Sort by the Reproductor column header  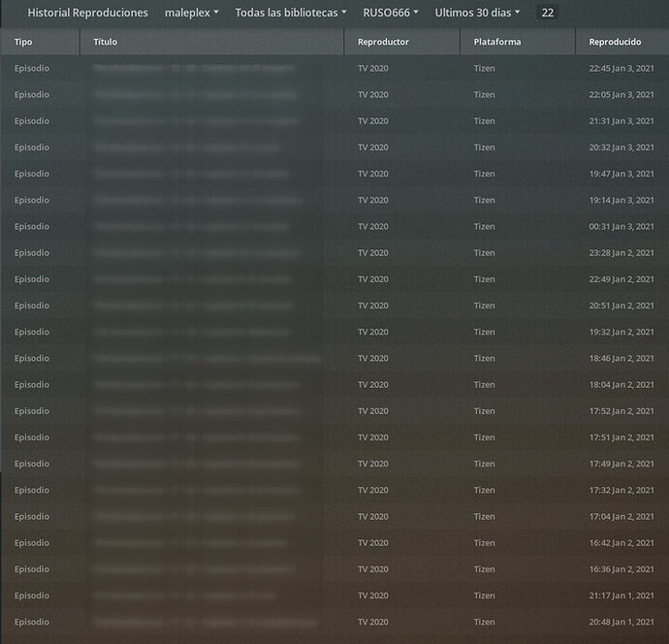click(402, 42)
